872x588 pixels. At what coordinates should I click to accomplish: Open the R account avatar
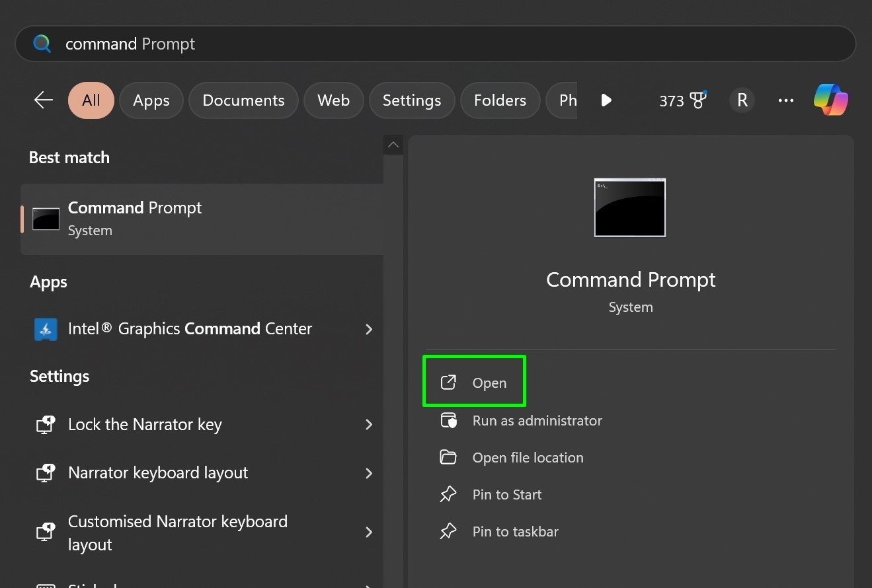coord(742,100)
